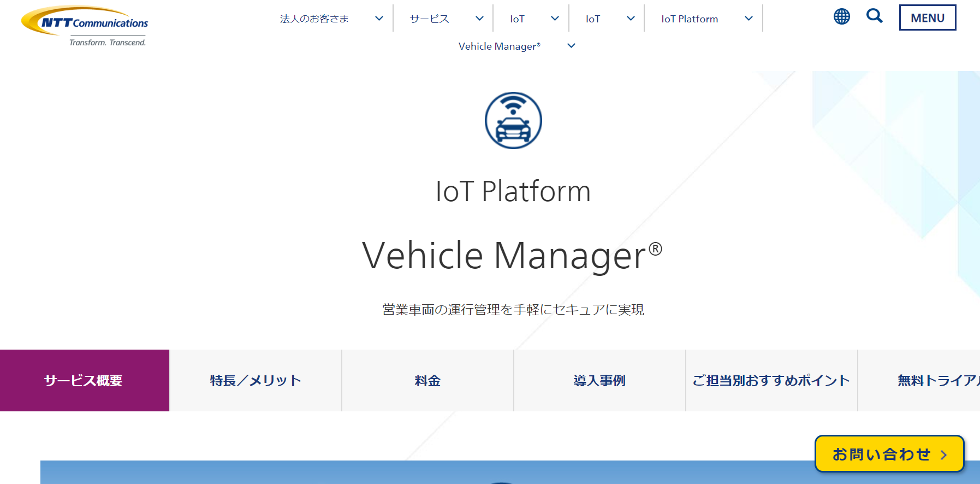Select the サービス概要 tab
980x484 pixels.
coord(85,380)
